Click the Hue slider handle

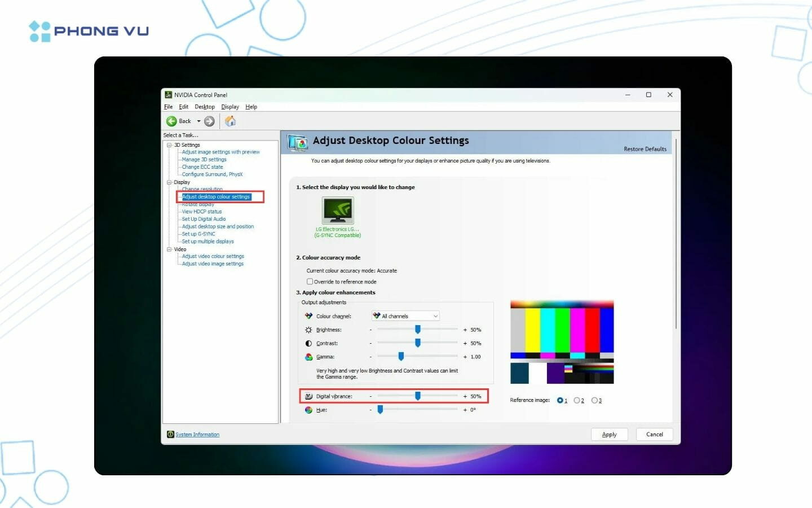point(380,410)
